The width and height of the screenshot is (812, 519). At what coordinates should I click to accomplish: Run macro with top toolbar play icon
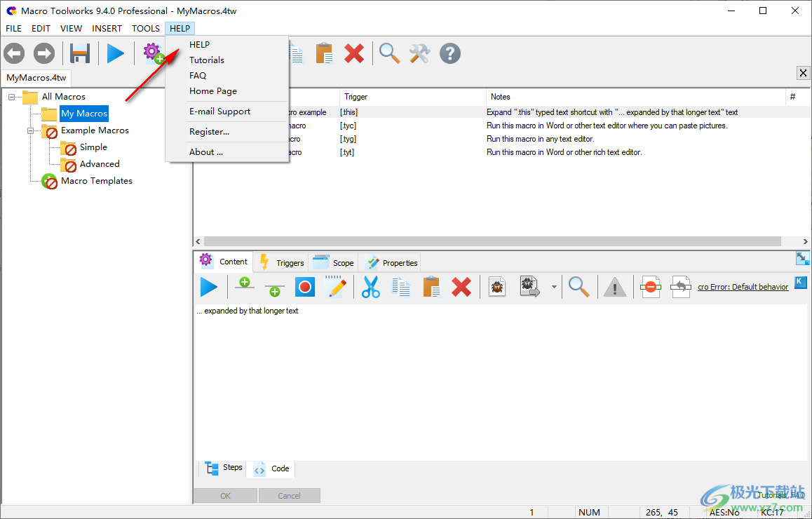pyautogui.click(x=116, y=53)
